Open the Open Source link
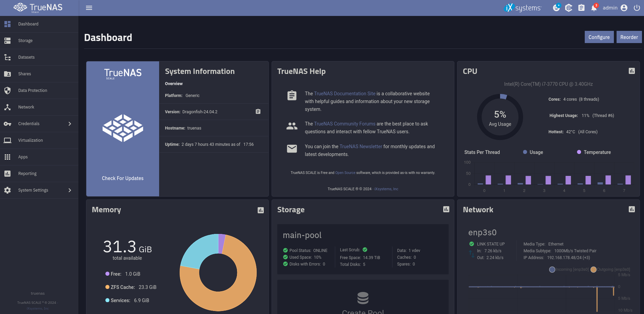This screenshot has height=314, width=644. (x=345, y=173)
